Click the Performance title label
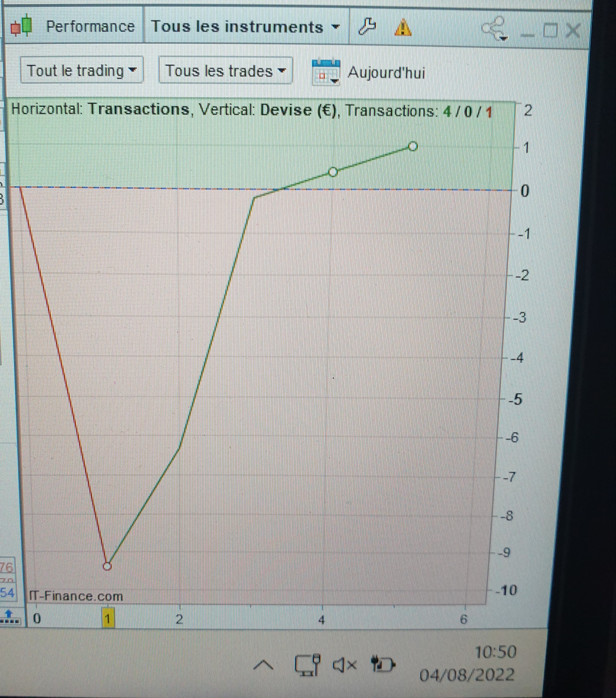Image resolution: width=616 pixels, height=698 pixels. pos(90,27)
